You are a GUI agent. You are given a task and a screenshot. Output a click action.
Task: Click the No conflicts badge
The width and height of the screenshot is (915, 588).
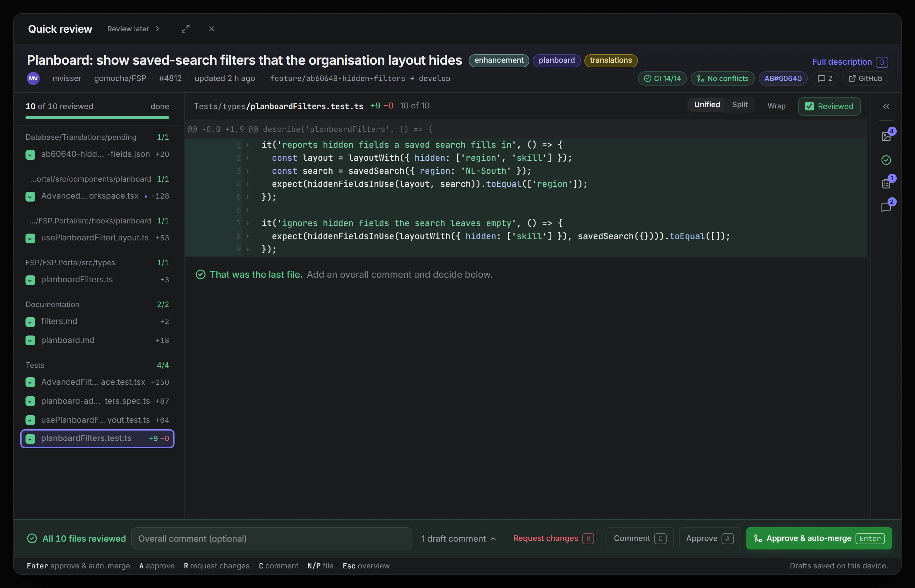(723, 78)
